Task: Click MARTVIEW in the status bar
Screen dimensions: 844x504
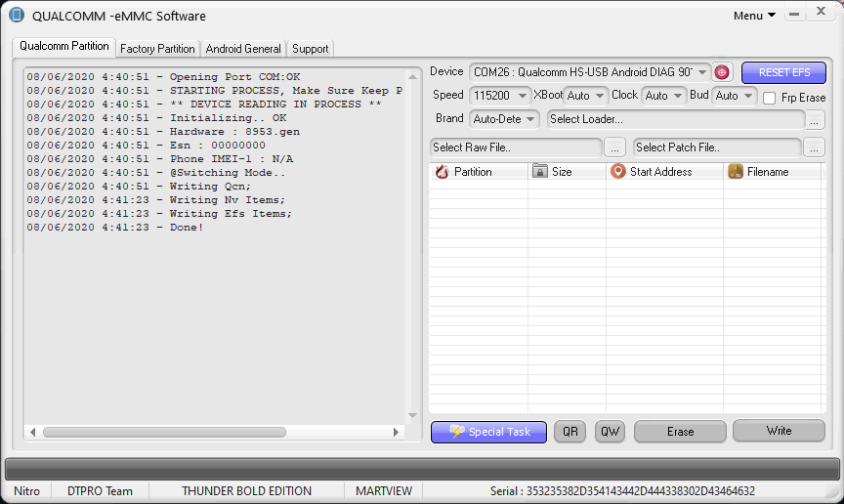Action: click(384, 491)
